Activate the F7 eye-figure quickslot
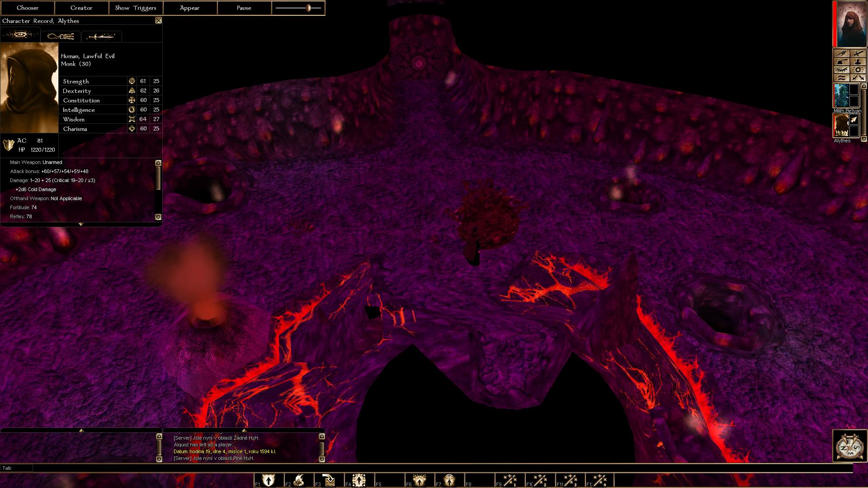This screenshot has height=488, width=868. (449, 480)
